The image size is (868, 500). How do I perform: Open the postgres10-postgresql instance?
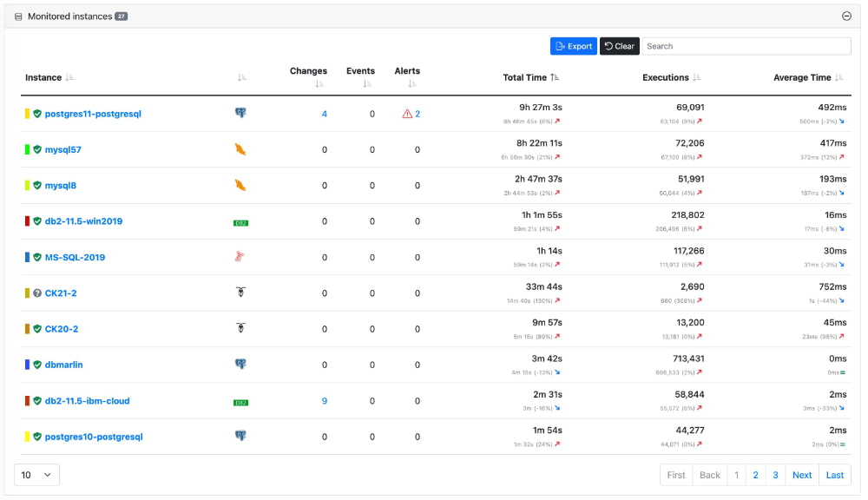click(94, 437)
